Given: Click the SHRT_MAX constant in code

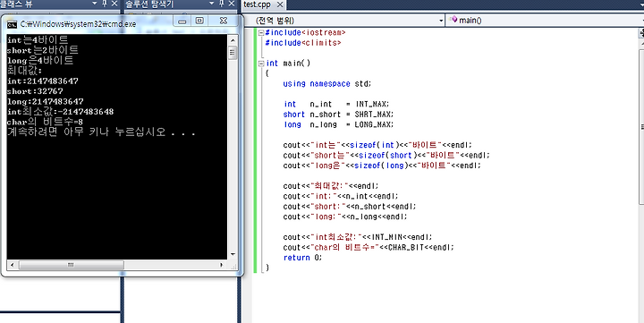Looking at the screenshot, I should coord(374,115).
